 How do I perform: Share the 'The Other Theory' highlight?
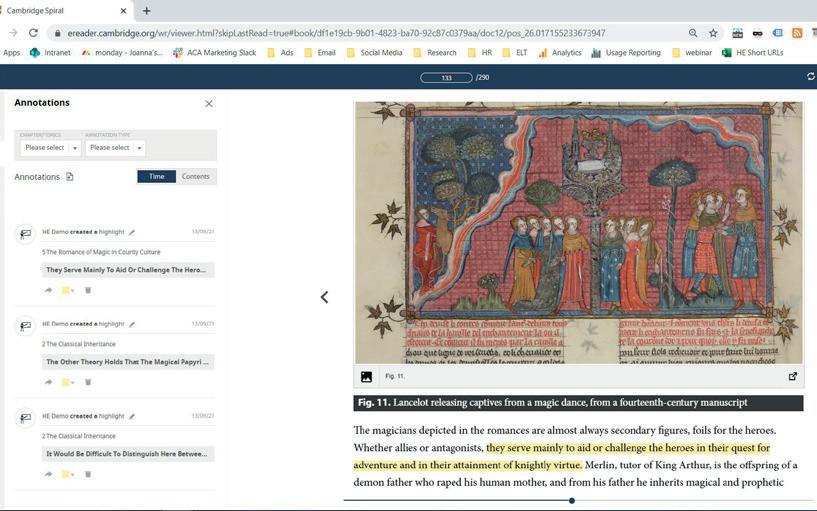48,382
